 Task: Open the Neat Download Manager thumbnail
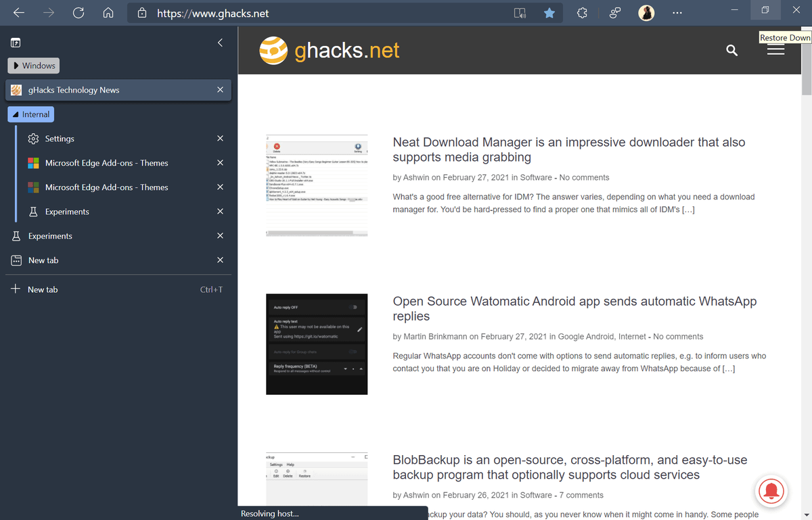click(x=317, y=185)
